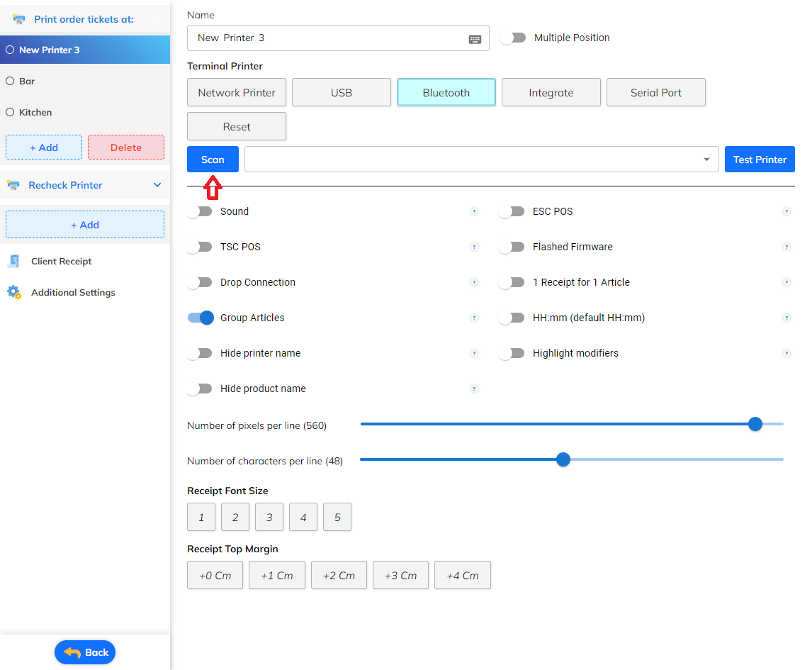Open help icon for Hide product name
This screenshot has width=812, height=670.
pos(474,389)
